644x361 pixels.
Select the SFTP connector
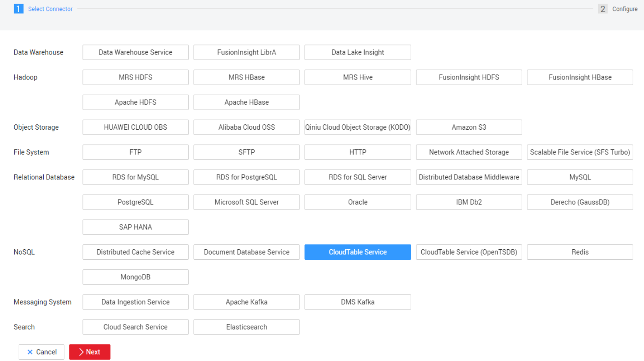(x=247, y=152)
